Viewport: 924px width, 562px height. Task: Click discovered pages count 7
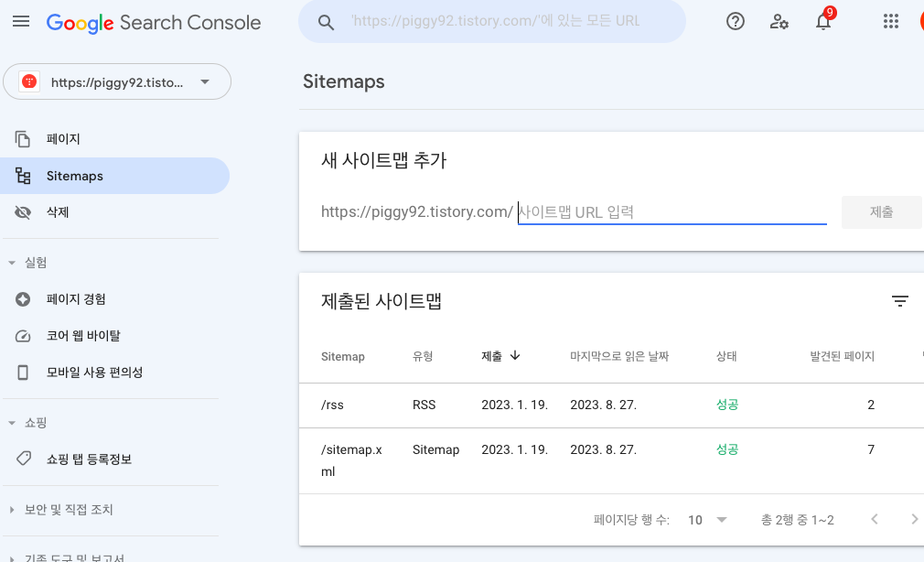pyautogui.click(x=871, y=450)
